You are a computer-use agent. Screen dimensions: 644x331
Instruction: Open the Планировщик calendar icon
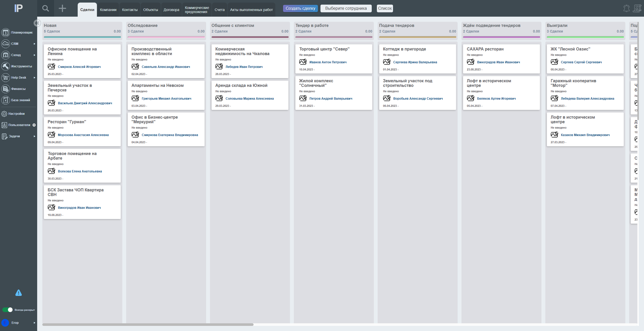pyautogui.click(x=5, y=32)
